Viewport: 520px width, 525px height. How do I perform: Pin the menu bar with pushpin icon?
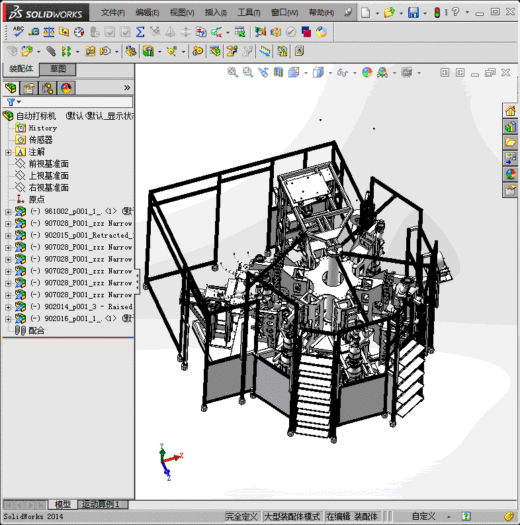348,12
